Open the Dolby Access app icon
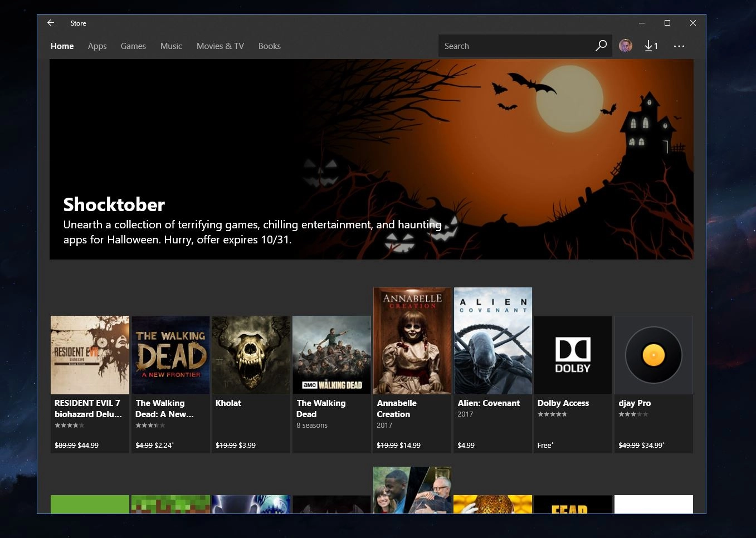756x538 pixels. pos(573,355)
